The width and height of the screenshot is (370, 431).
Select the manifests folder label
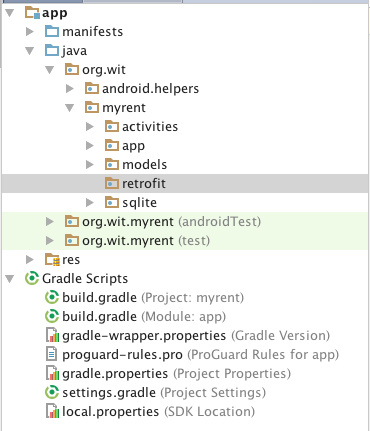(93, 32)
